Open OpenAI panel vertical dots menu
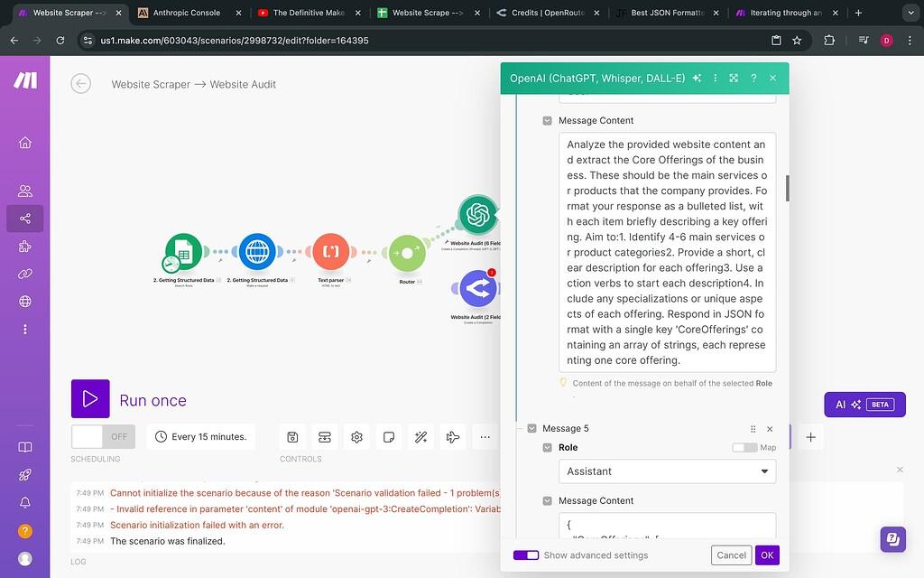924x578 pixels. [x=716, y=78]
